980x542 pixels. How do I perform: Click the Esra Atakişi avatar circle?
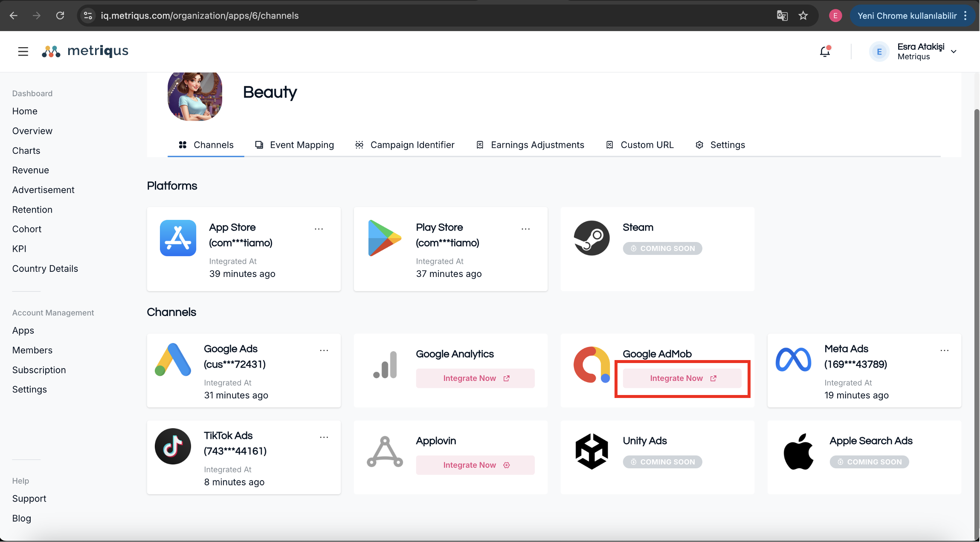click(879, 52)
